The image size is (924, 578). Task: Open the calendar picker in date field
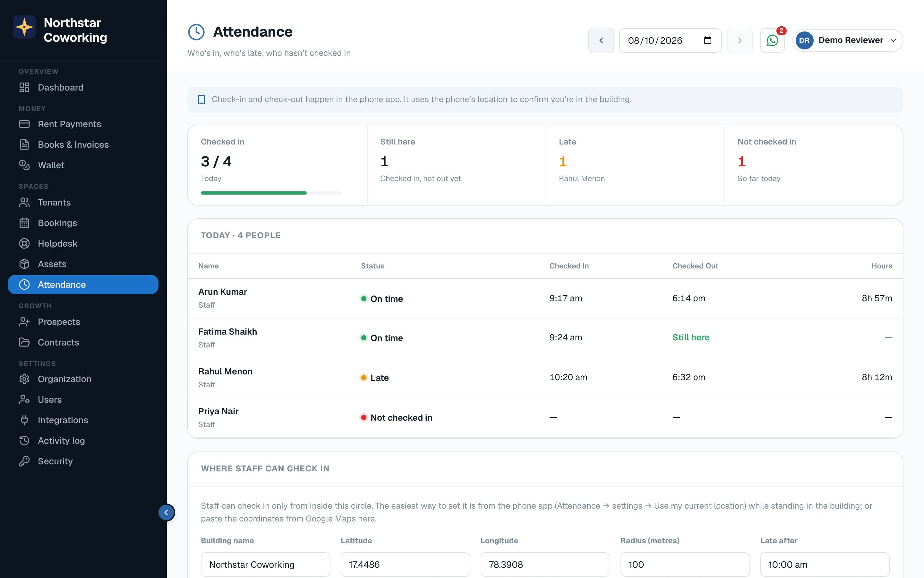(707, 40)
